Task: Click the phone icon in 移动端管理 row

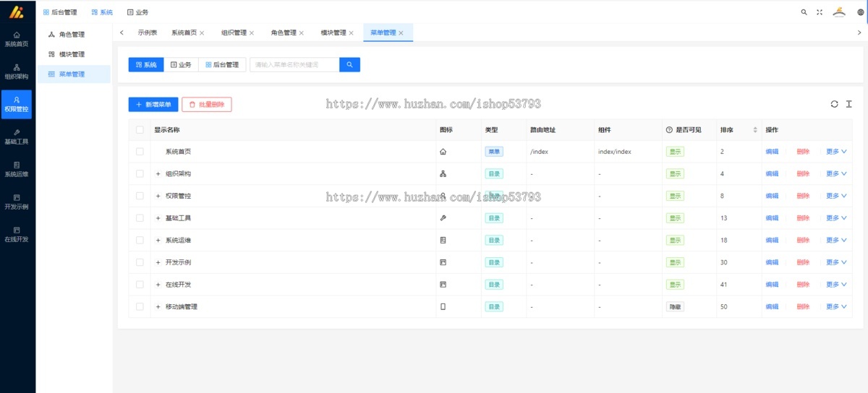Action: point(443,306)
